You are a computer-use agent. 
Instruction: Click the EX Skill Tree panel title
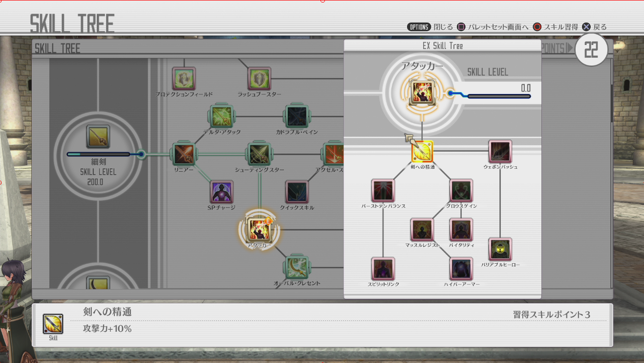point(442,46)
